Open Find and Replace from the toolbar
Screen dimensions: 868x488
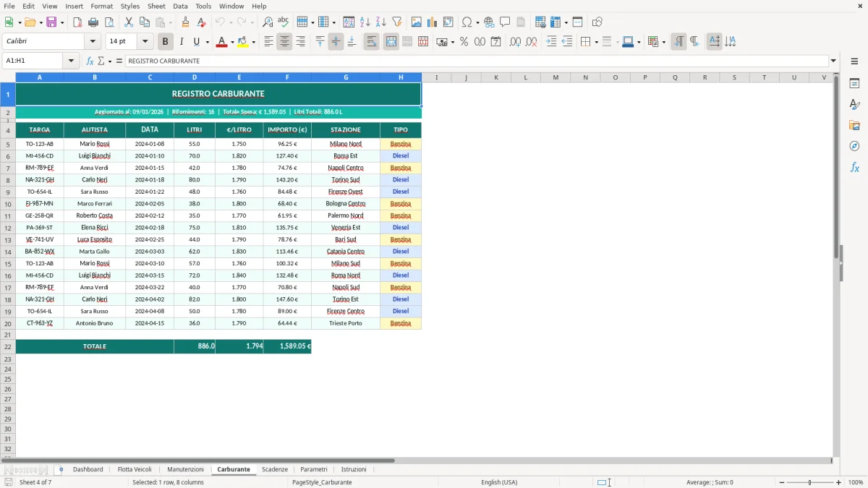(268, 22)
